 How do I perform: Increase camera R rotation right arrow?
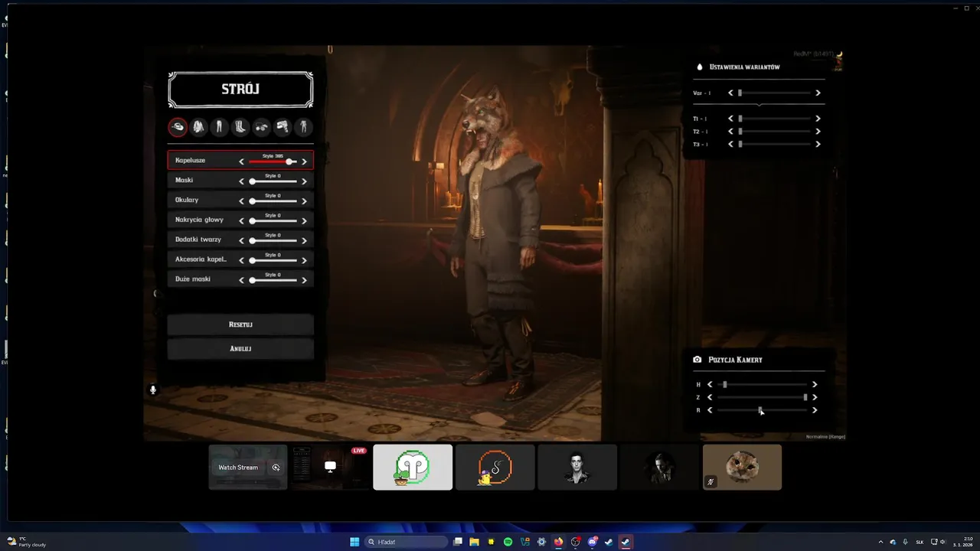(x=815, y=410)
